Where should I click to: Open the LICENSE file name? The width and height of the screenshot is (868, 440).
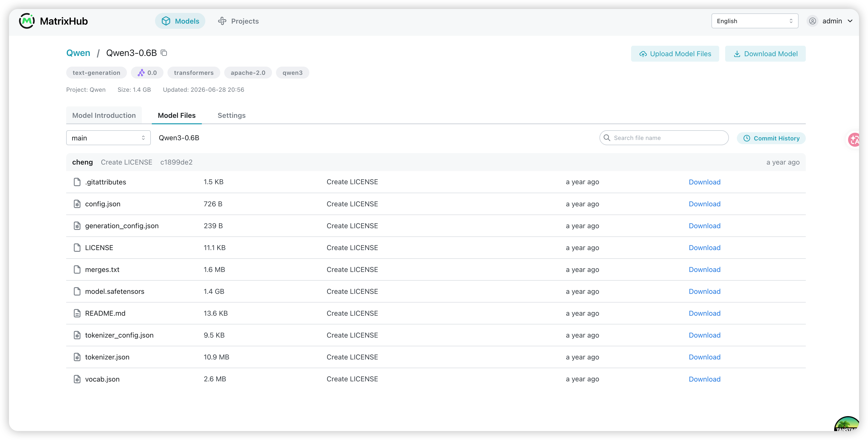(99, 247)
